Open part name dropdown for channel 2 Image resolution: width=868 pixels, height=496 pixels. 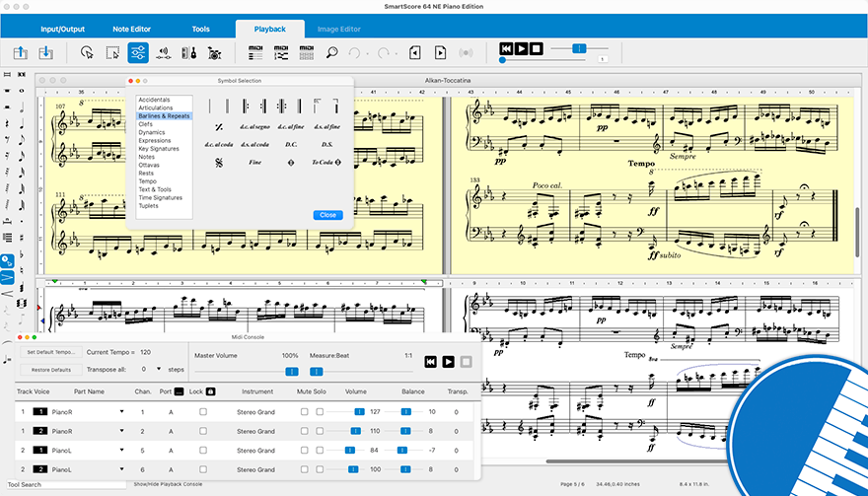[121, 430]
